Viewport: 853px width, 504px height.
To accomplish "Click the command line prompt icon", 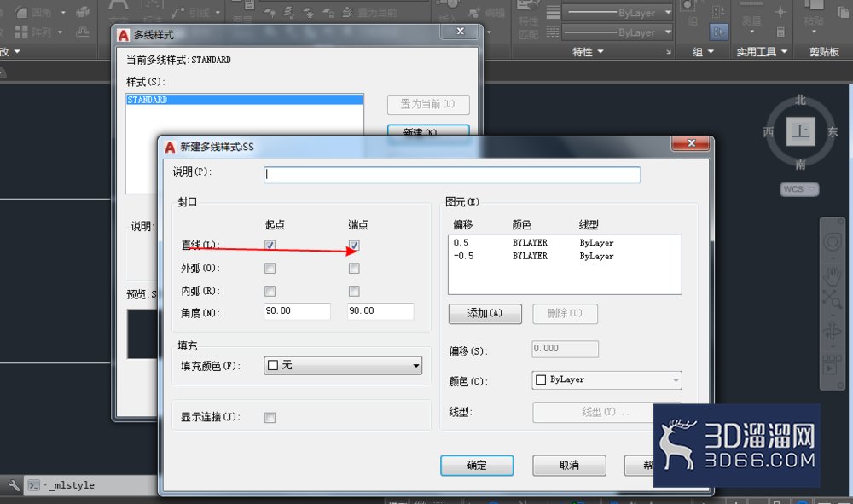I will (x=34, y=485).
